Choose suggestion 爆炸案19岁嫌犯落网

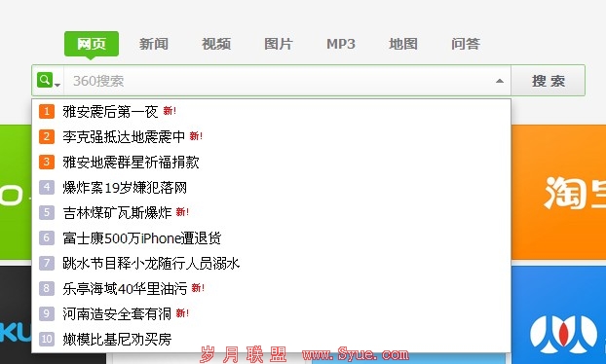click(x=125, y=188)
